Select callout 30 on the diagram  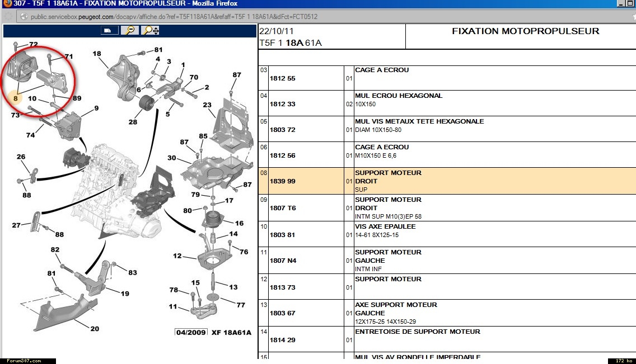coord(172,158)
